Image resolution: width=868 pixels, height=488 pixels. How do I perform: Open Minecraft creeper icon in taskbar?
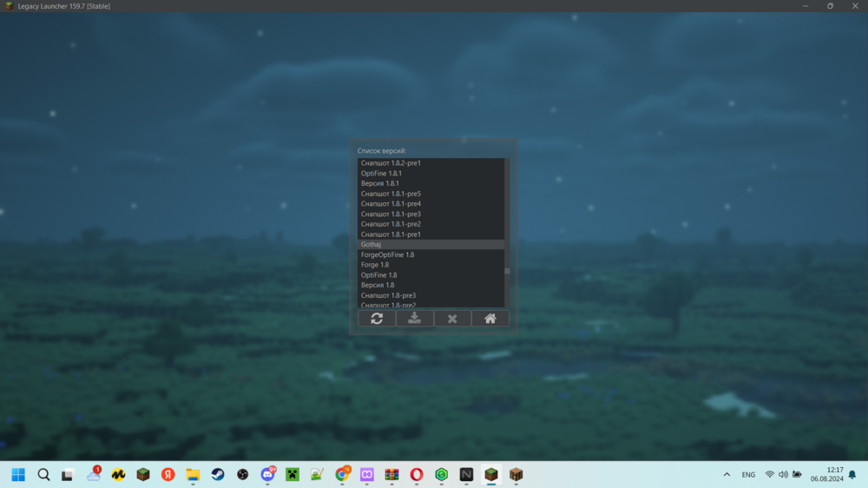tap(293, 475)
